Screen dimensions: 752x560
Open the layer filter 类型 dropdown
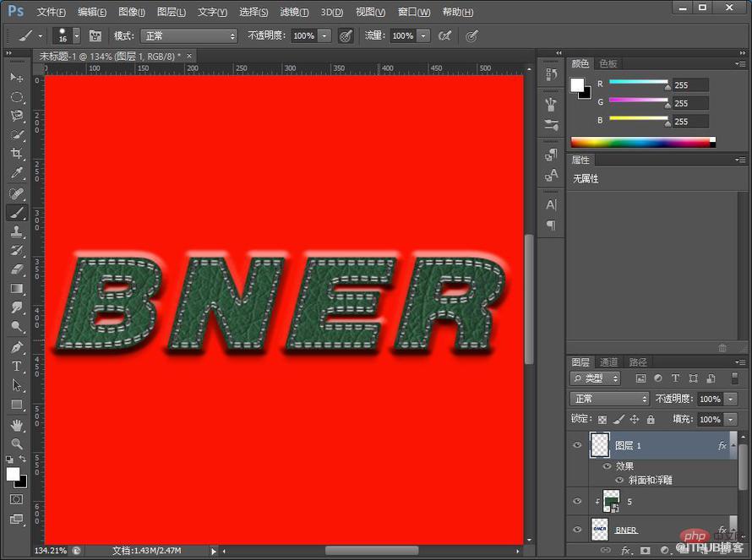point(595,378)
